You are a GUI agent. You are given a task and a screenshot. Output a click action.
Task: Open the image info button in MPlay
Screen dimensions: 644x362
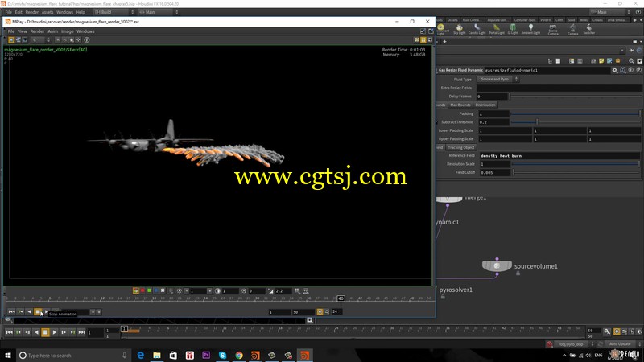pyautogui.click(x=87, y=39)
